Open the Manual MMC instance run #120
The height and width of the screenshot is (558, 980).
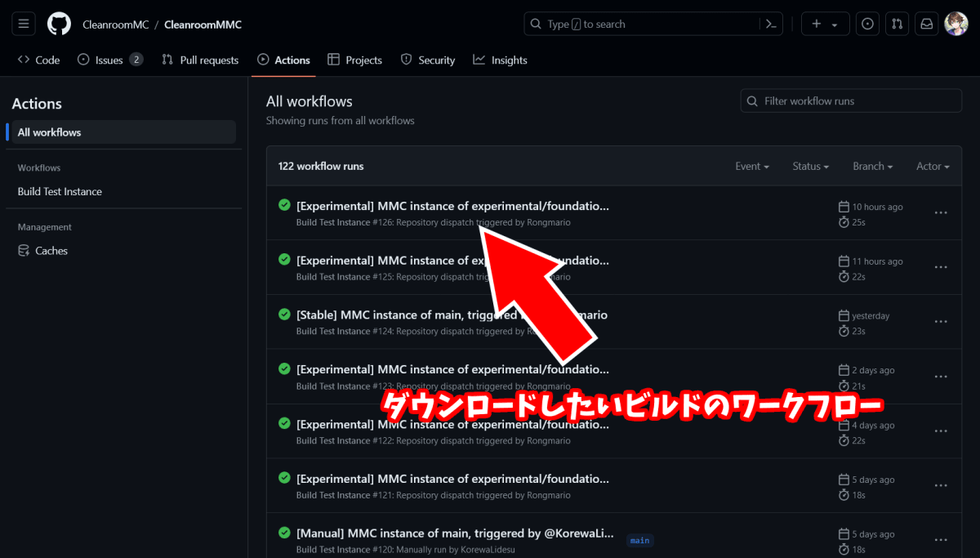455,533
